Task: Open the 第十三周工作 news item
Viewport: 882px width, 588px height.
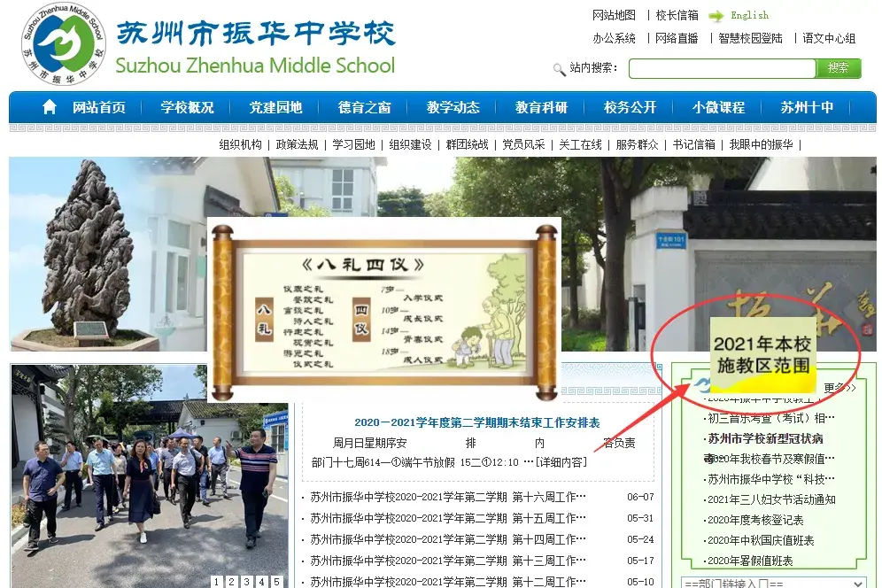Action: tap(448, 561)
